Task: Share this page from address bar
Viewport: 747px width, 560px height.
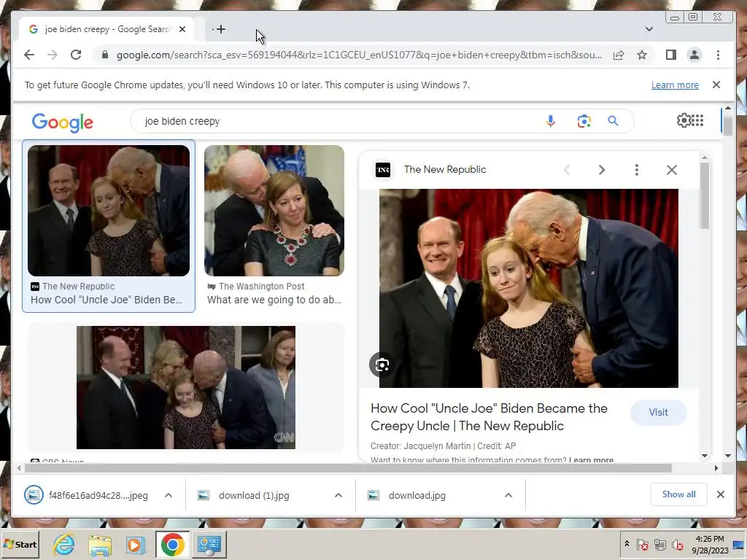Action: tap(619, 55)
